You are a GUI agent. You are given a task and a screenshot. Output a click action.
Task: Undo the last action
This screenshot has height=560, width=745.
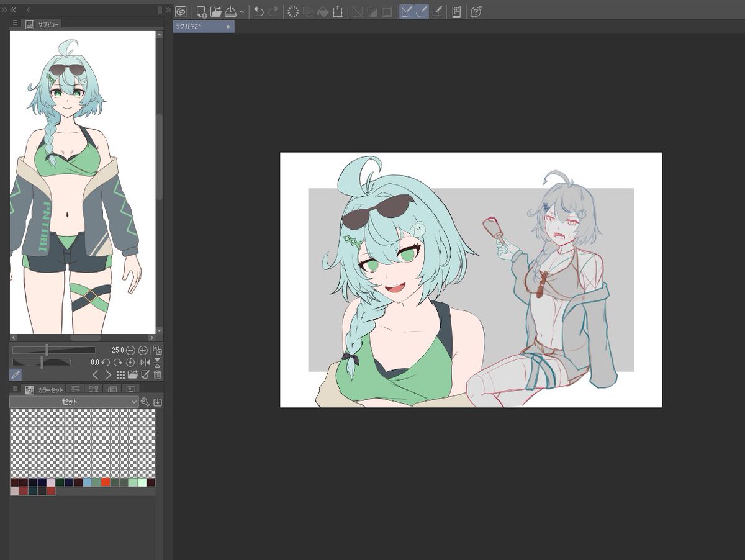click(x=259, y=11)
